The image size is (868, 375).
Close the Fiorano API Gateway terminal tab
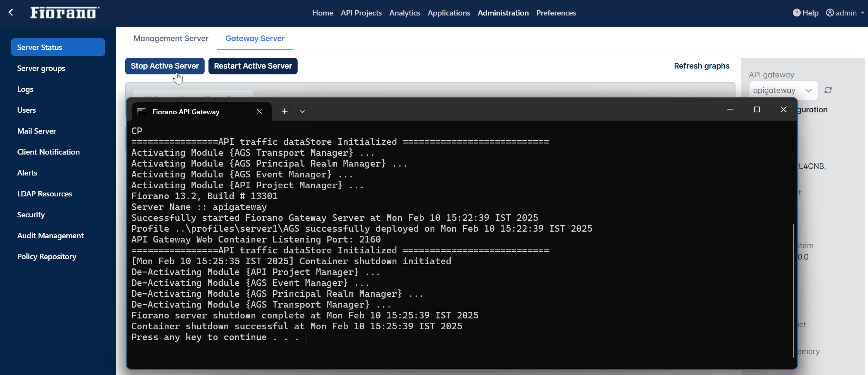259,112
